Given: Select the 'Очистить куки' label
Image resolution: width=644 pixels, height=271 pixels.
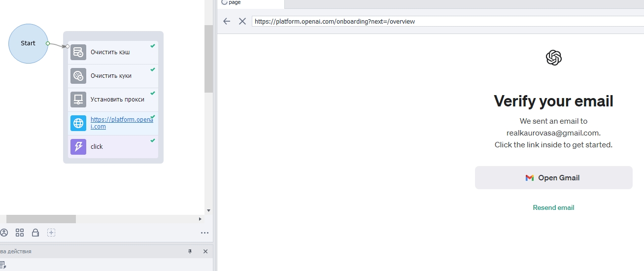Looking at the screenshot, I should coord(111,76).
